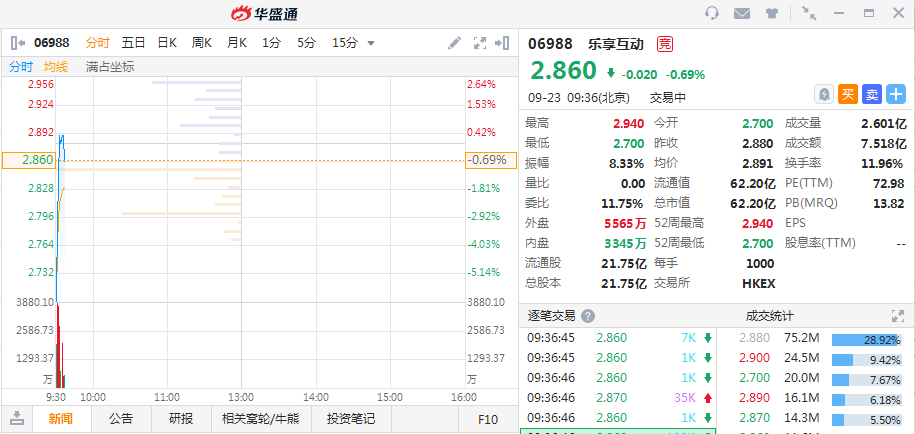Expand the 成交统计 panel
Screen dimensions: 915x434
tap(897, 316)
